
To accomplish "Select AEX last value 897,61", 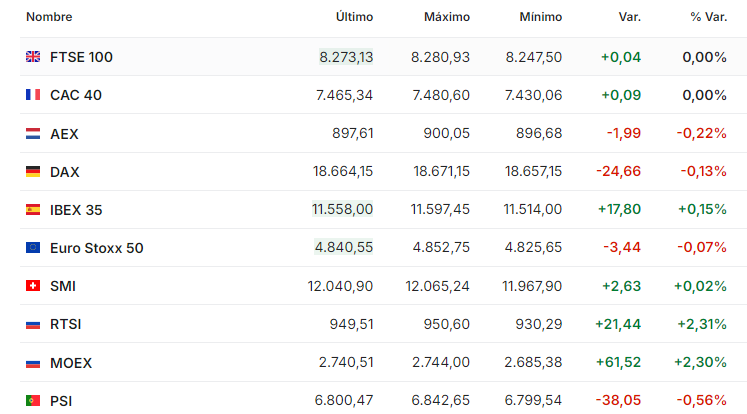I will [x=353, y=133].
